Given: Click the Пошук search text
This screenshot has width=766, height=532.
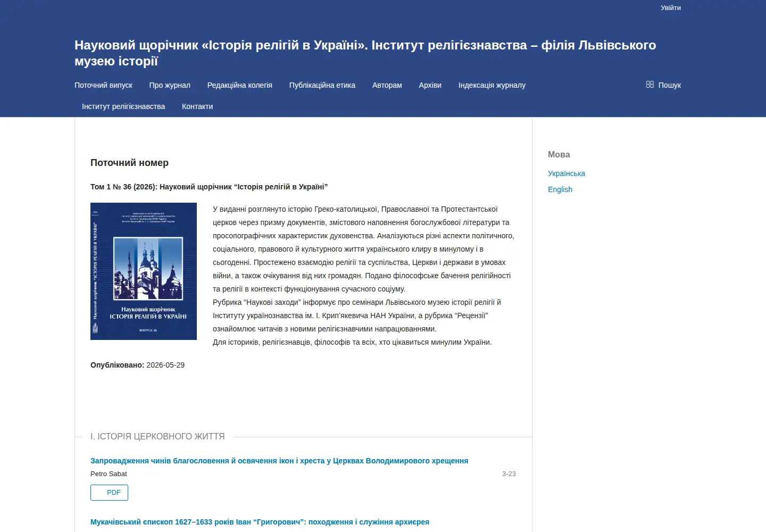Looking at the screenshot, I should point(670,85).
